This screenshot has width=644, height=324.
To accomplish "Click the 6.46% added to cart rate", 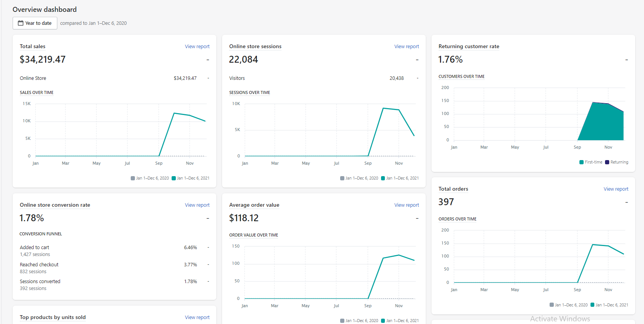I will click(x=190, y=248).
